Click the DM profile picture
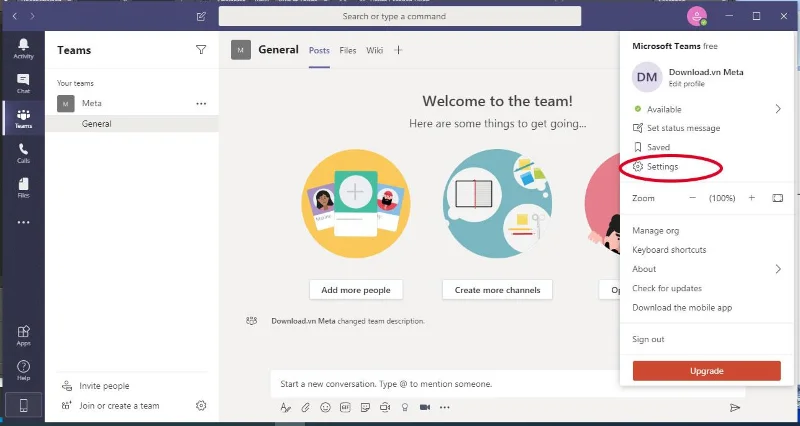 (647, 77)
